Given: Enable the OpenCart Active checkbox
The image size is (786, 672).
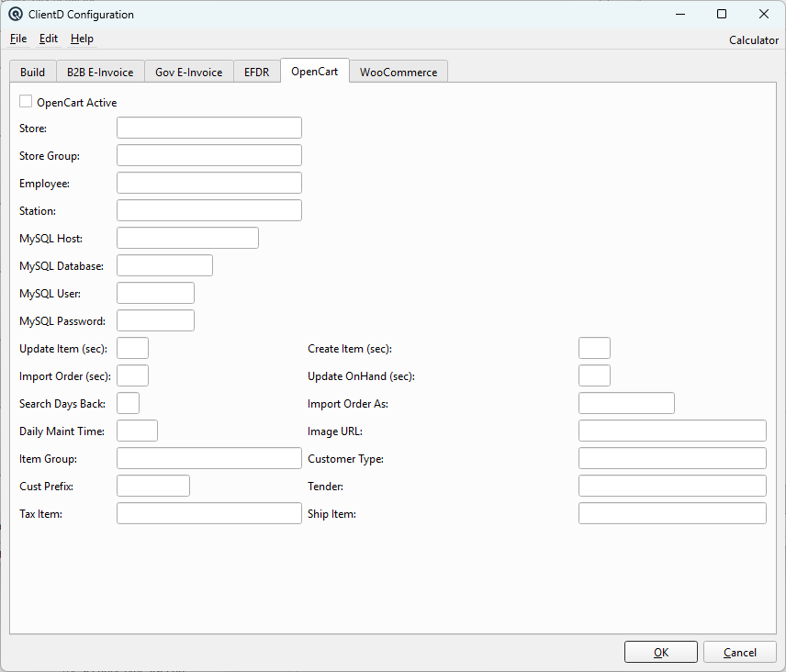Looking at the screenshot, I should (x=26, y=101).
